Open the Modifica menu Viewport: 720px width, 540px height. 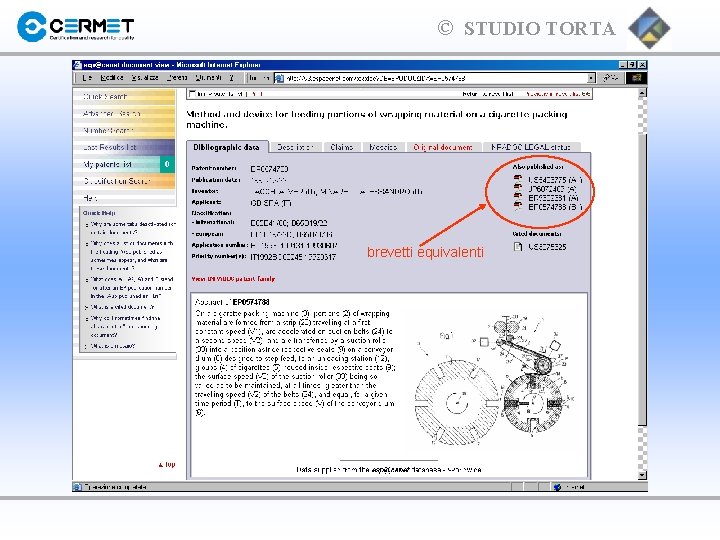[112, 78]
